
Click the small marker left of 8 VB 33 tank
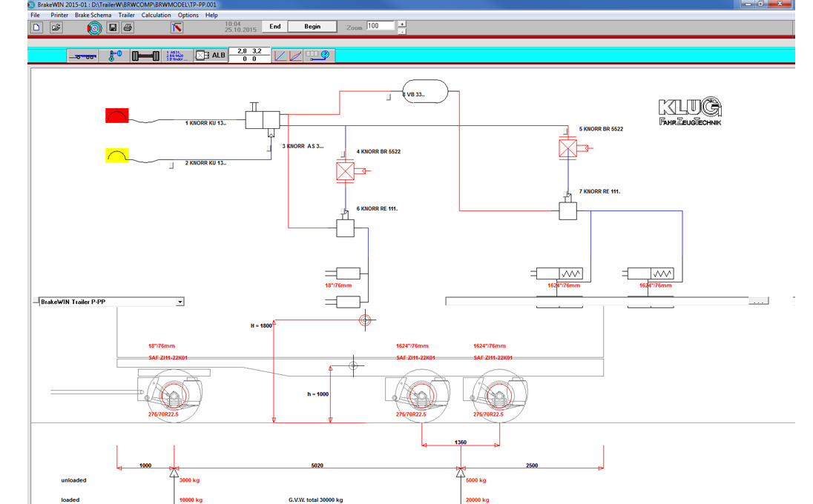tap(389, 96)
